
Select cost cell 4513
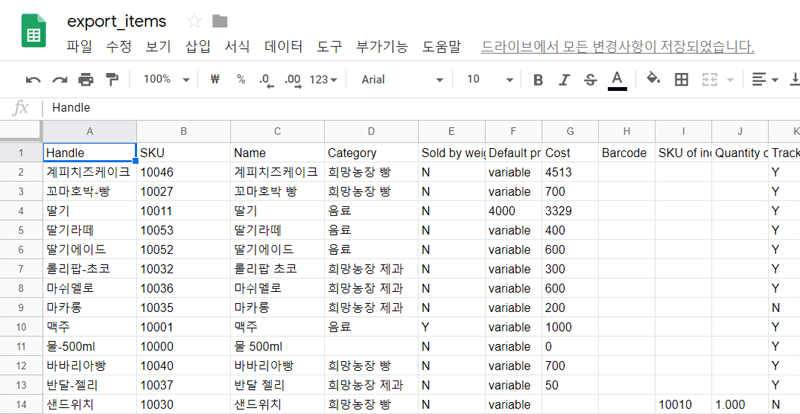click(570, 173)
